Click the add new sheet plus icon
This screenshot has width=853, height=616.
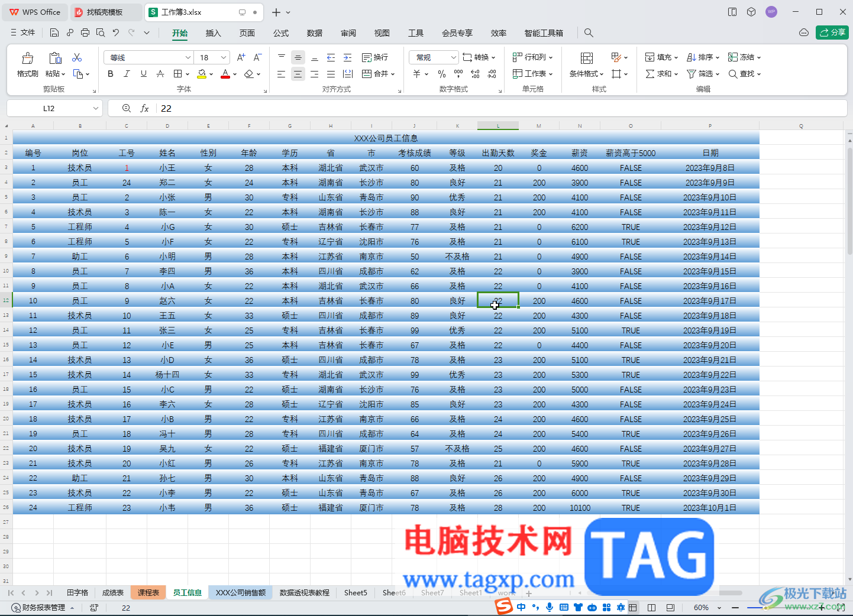coord(529,593)
